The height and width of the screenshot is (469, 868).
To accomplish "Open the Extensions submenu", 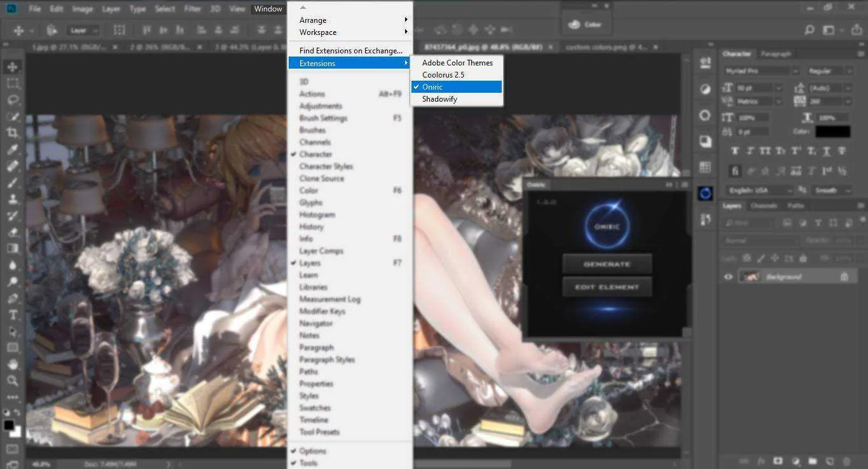I will [350, 64].
